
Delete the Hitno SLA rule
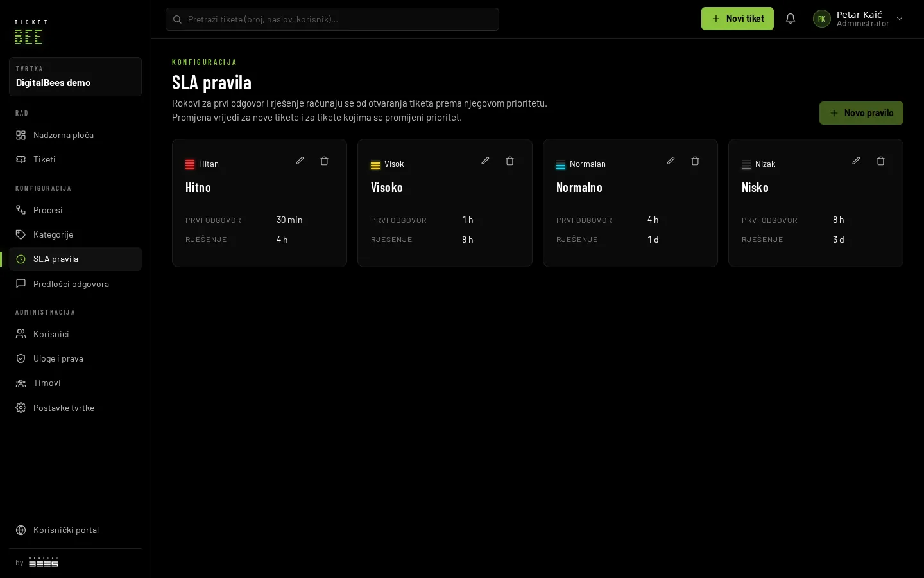(324, 161)
